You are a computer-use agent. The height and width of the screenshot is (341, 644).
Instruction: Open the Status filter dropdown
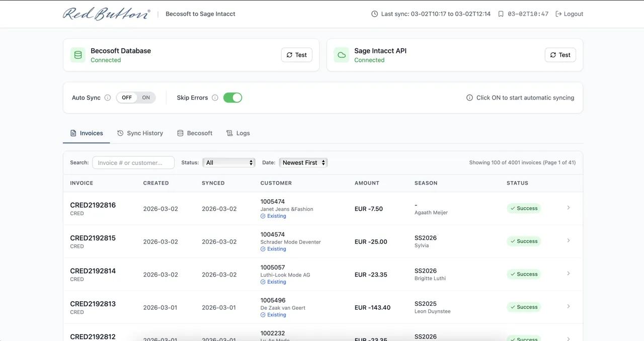pos(229,162)
